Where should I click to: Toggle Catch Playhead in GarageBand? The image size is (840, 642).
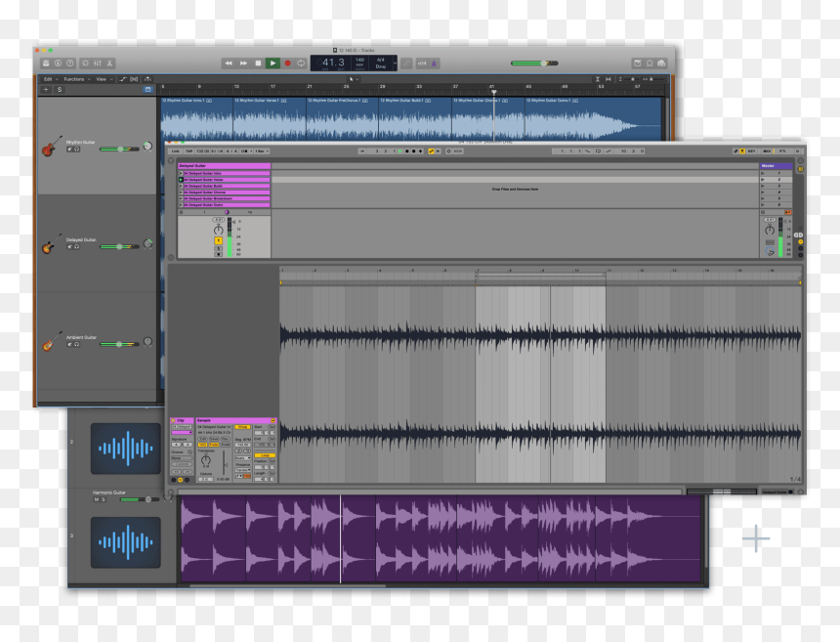click(147, 79)
